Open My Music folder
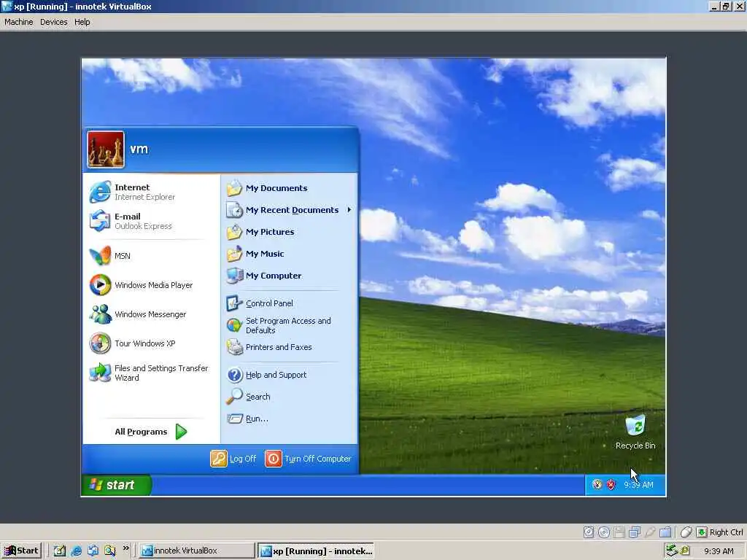The image size is (747, 560). click(x=255, y=254)
